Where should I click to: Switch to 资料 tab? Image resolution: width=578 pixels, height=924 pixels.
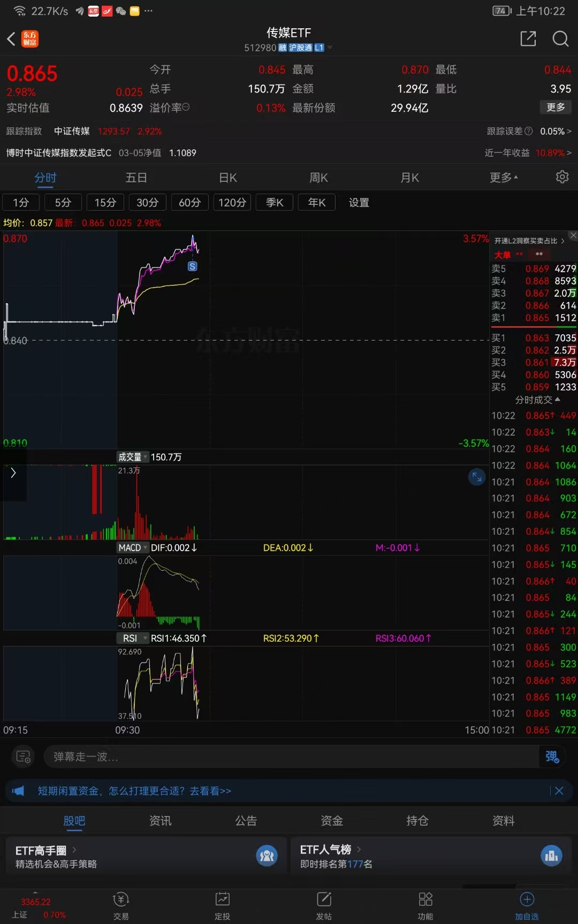point(504,821)
